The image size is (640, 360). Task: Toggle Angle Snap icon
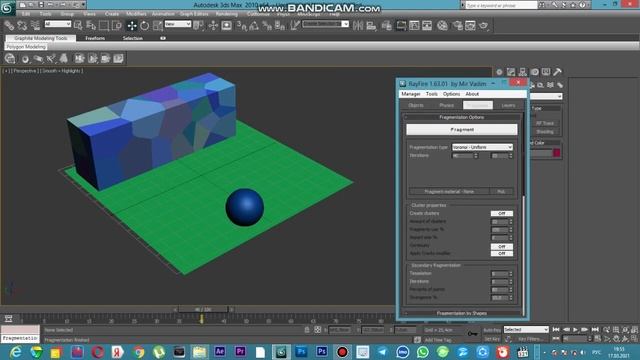254,26
